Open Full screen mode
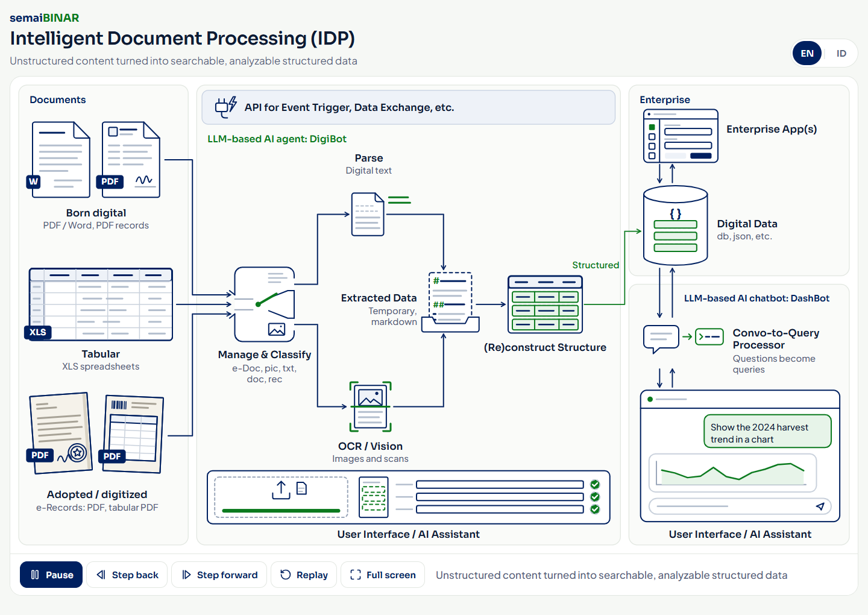The width and height of the screenshot is (868, 615). tap(383, 575)
